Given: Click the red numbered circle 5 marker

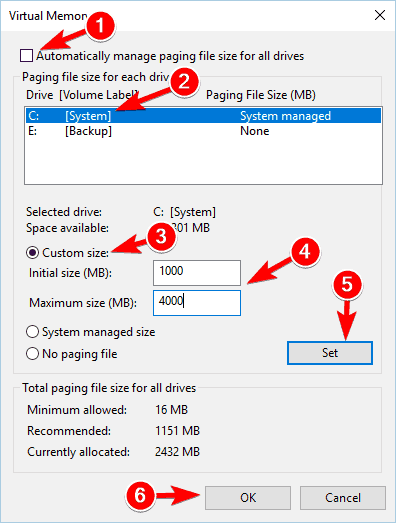Looking at the screenshot, I should coord(347,285).
